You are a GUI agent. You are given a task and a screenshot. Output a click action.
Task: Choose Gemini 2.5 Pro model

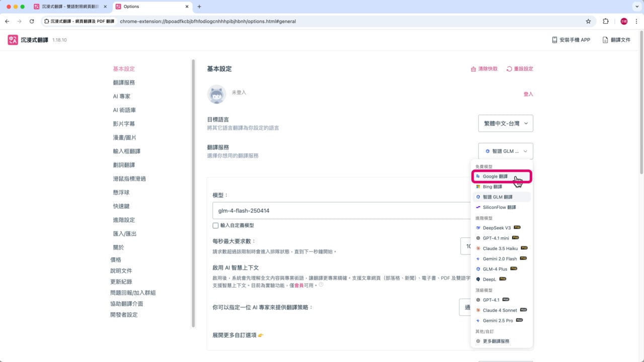point(502,320)
